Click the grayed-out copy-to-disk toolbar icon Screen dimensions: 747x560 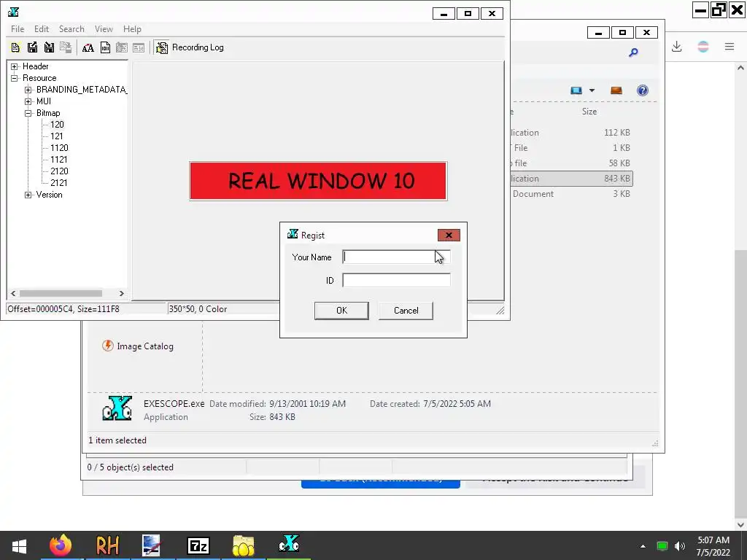click(66, 47)
